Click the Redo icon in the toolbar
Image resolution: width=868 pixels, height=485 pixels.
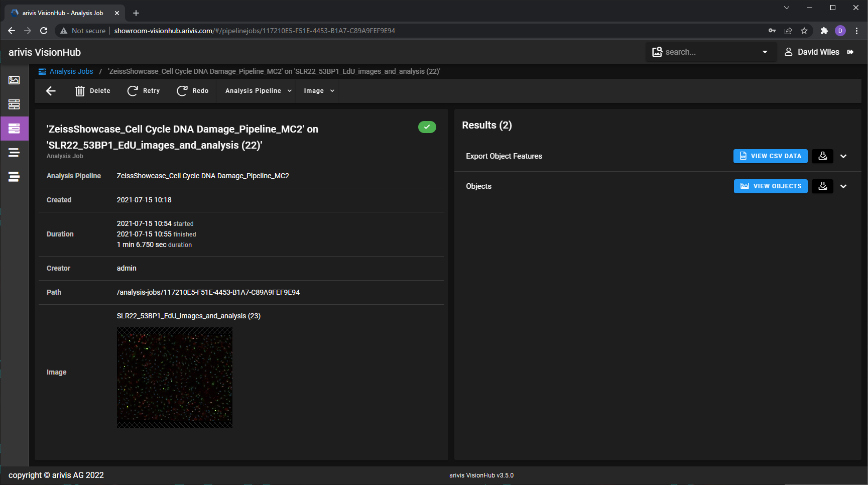182,91
